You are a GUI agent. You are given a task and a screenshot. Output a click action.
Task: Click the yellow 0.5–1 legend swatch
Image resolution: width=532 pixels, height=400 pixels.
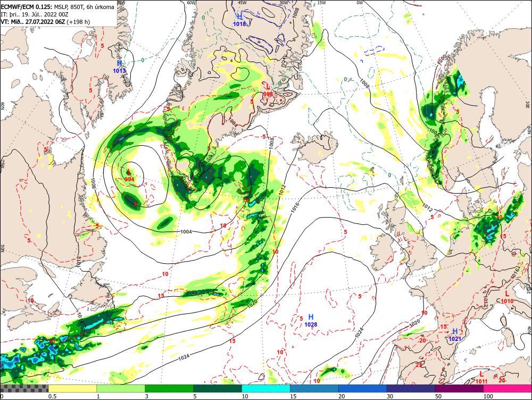click(72, 388)
